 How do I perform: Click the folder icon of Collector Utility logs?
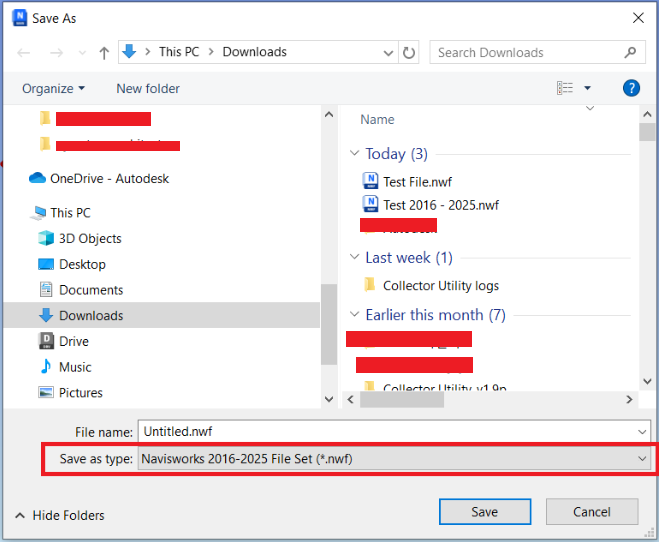click(x=369, y=284)
